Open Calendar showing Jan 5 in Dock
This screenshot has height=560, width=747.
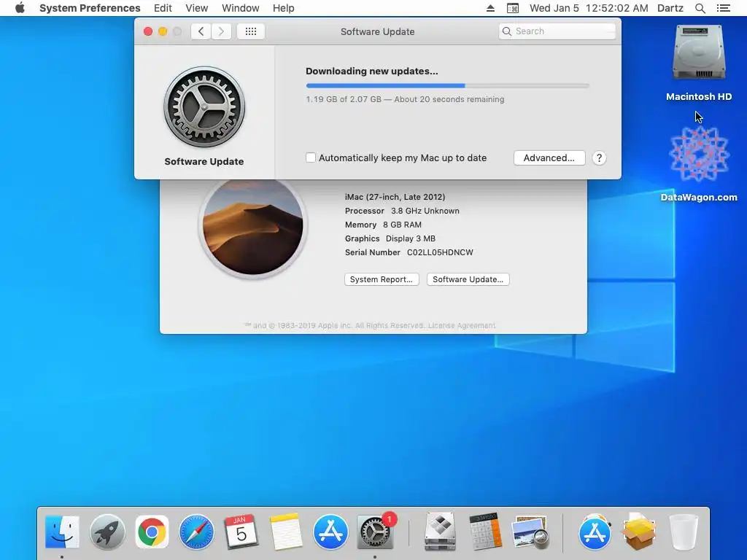click(241, 532)
